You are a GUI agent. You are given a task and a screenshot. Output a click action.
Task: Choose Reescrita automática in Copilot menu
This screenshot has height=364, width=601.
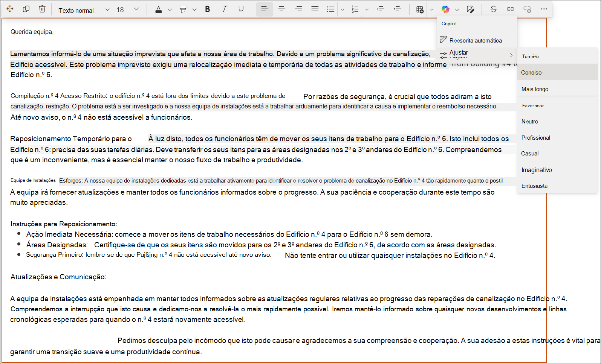tap(477, 40)
